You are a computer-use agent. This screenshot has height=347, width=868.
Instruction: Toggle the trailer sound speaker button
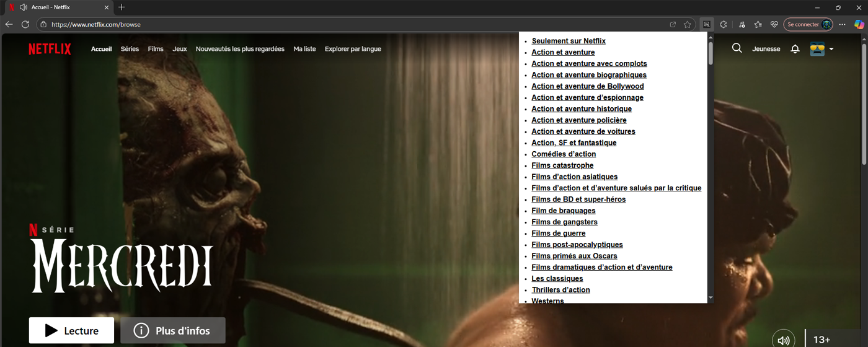click(784, 340)
